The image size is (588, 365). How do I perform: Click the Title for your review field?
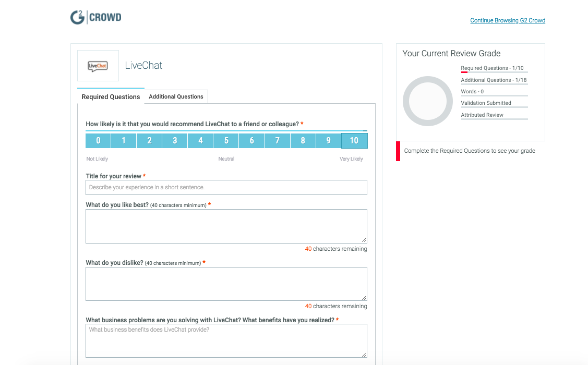tap(226, 187)
